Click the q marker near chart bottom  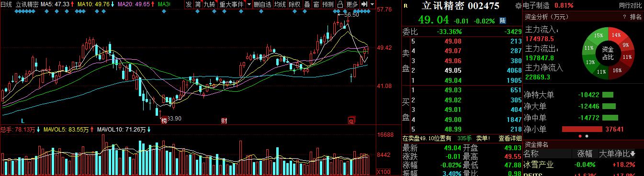(x=351, y=120)
